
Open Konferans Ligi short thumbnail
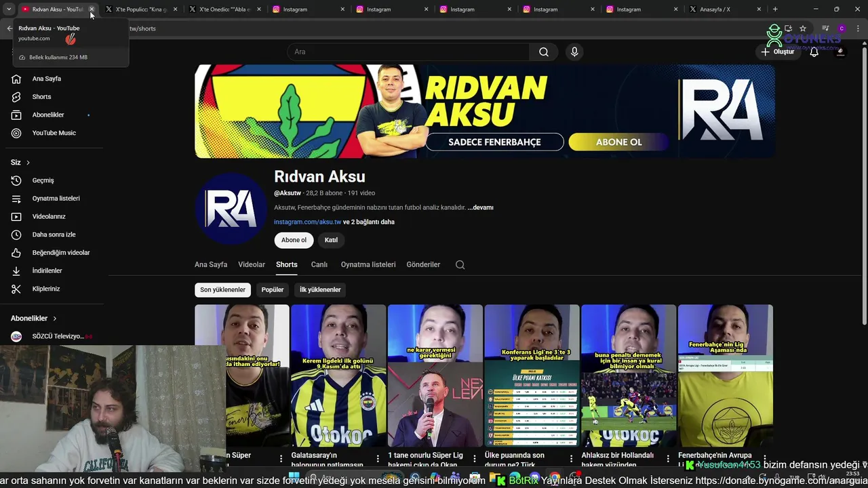532,376
